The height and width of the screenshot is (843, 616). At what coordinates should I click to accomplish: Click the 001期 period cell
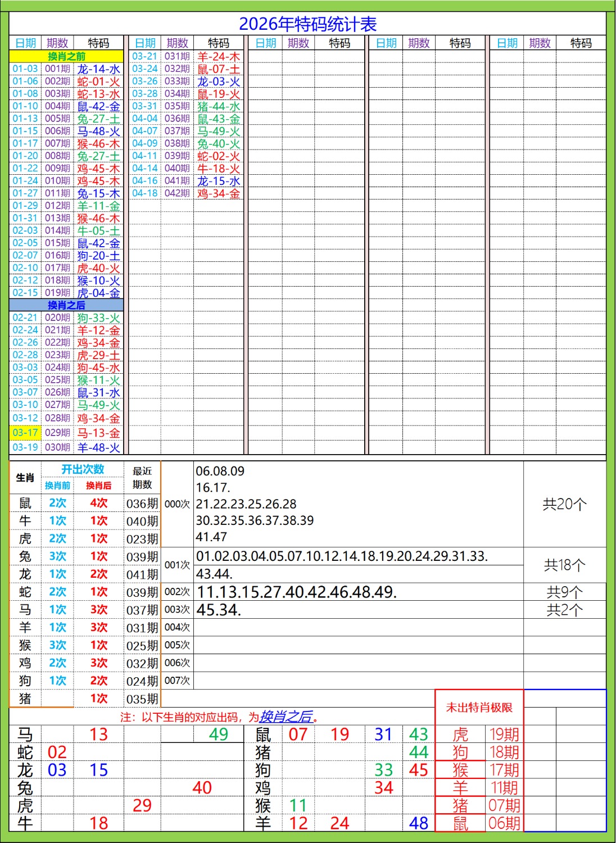click(57, 69)
